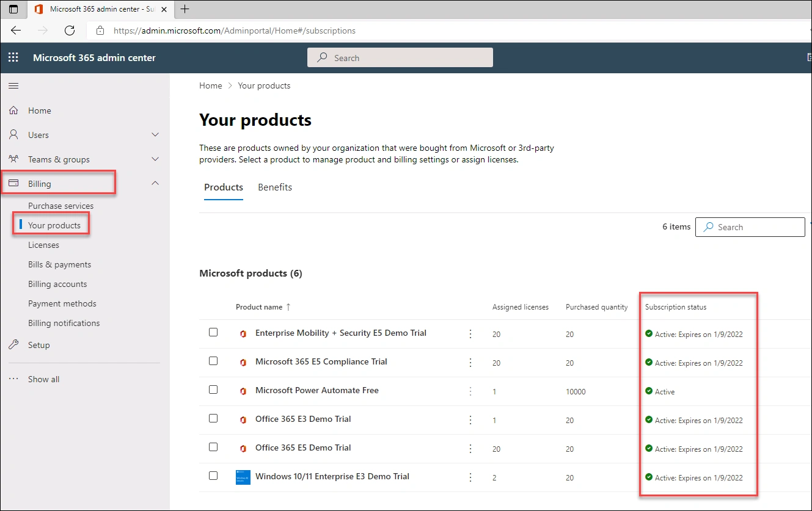This screenshot has height=511, width=812.
Task: Click the Power Automate 'Active' status text
Action: 665,392
